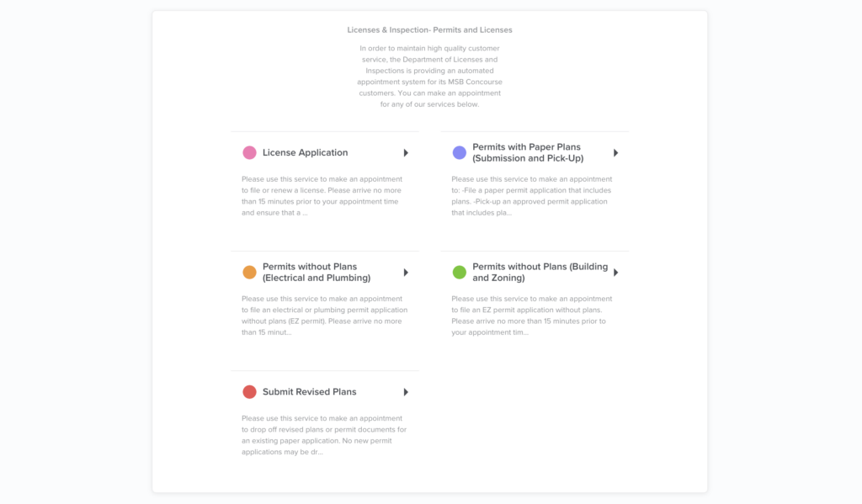
Task: Expand the Submit Revised Plans arrow
Action: [406, 392]
